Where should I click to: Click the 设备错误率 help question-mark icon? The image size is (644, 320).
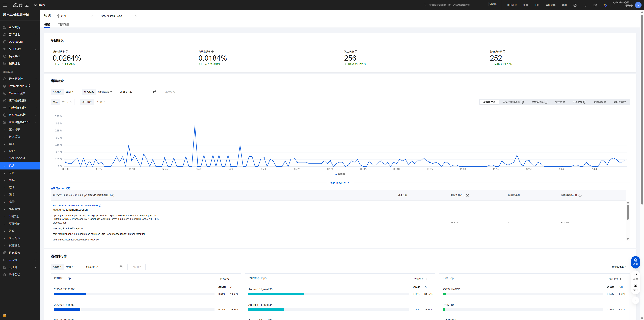point(67,52)
